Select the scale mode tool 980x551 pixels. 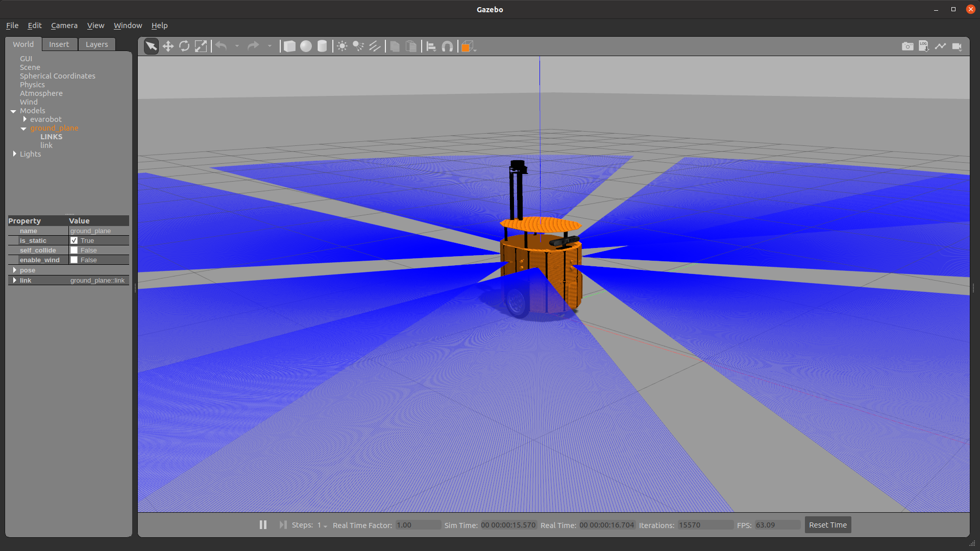(x=201, y=46)
